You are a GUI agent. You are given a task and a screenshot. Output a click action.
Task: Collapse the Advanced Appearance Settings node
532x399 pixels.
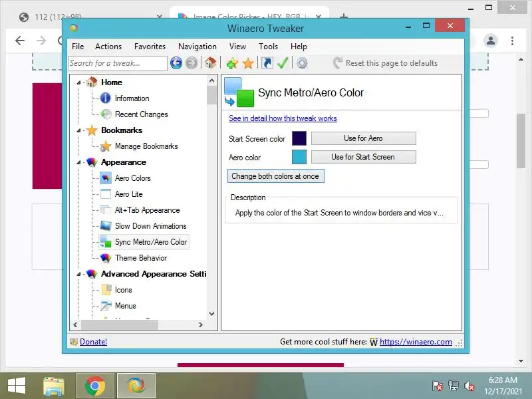[78, 274]
